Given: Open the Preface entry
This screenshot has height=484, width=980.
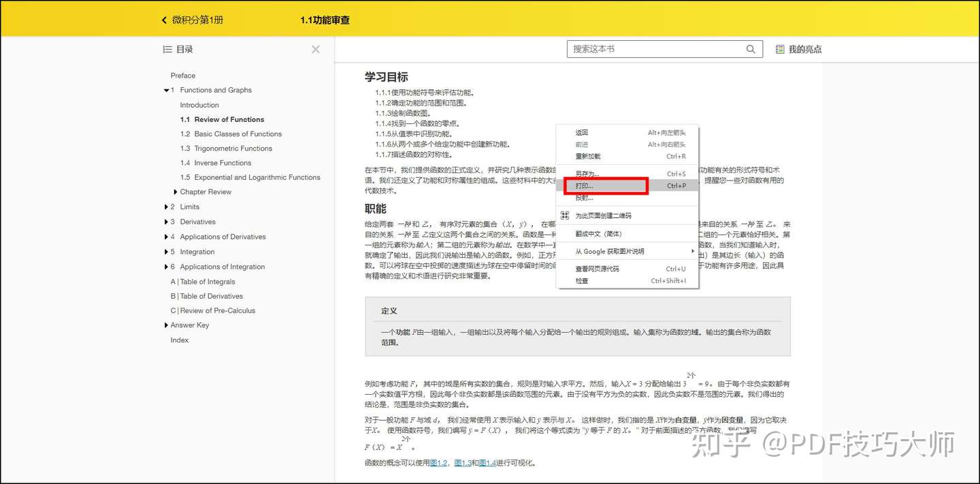Looking at the screenshot, I should pos(183,76).
